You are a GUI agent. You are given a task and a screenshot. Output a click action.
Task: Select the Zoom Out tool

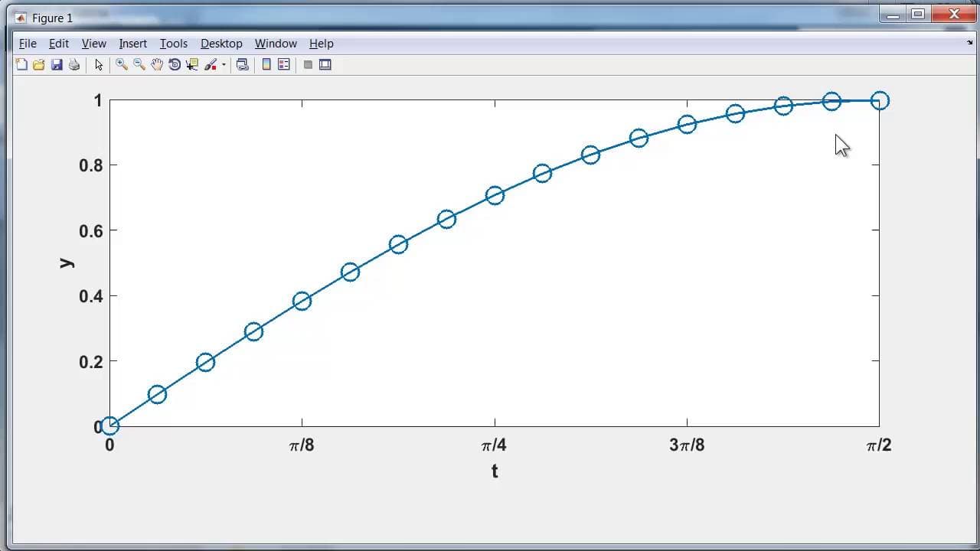pyautogui.click(x=139, y=65)
